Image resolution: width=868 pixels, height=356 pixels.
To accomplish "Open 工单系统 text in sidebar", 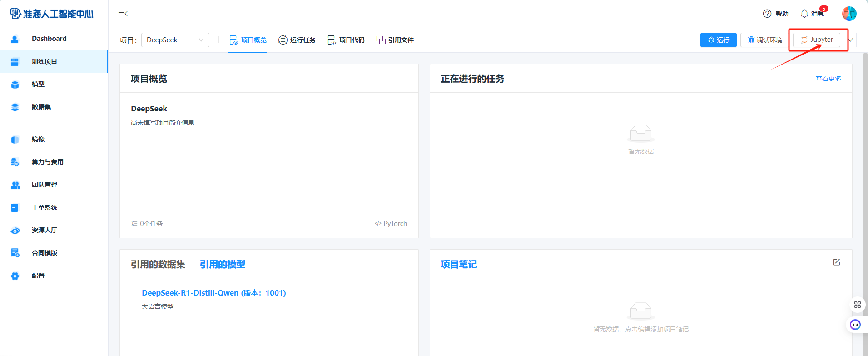I will [x=45, y=207].
